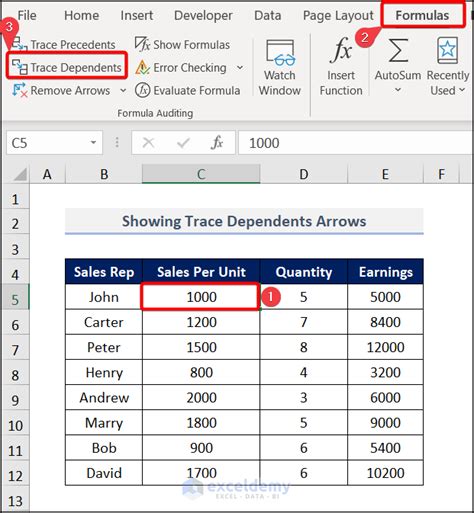Click the AutoSum sigma icon
The image size is (474, 513).
tap(398, 51)
